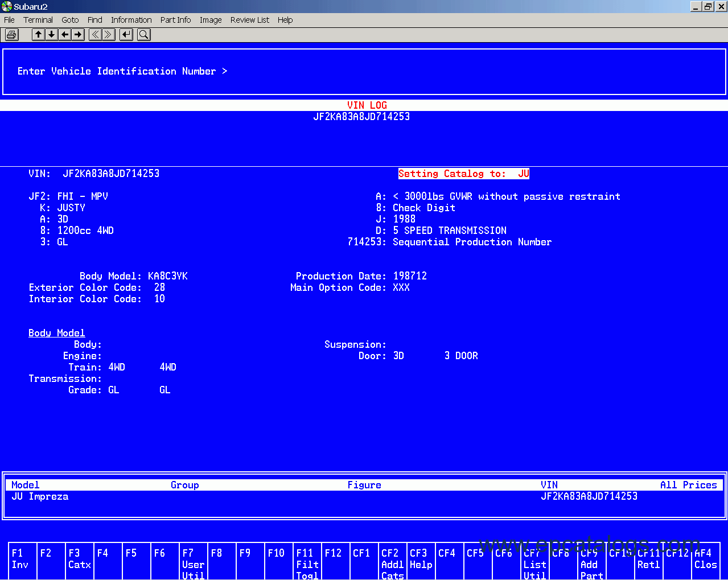Click the F9 function key

[x=250, y=561]
